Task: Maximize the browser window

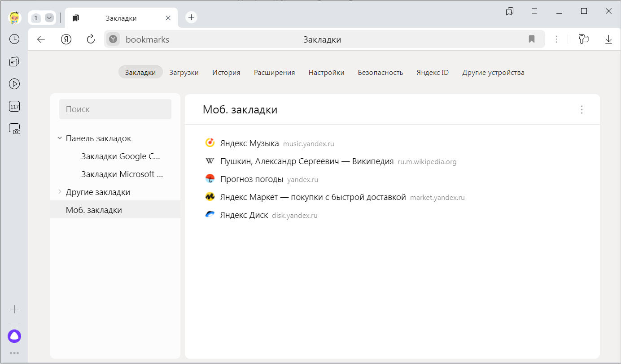Action: (584, 11)
